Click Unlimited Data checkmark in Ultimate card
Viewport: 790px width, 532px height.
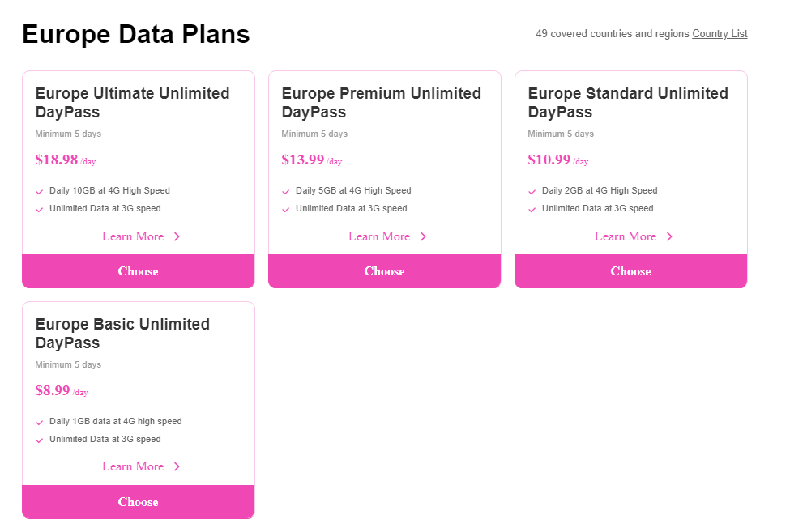[x=39, y=210]
